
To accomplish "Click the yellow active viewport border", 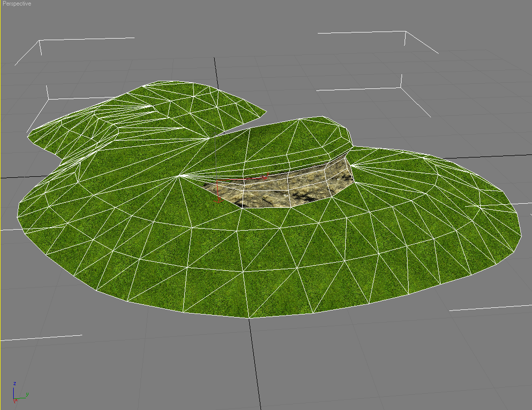I will pos(1,203).
